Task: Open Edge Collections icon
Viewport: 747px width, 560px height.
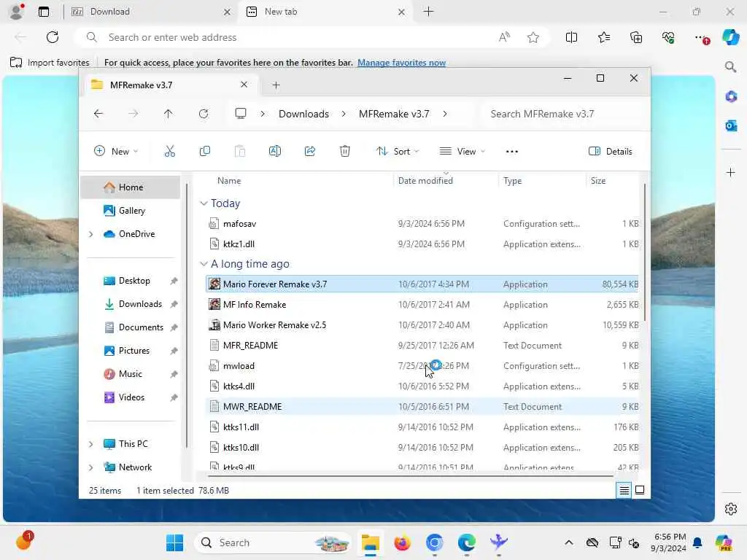Action: [636, 37]
